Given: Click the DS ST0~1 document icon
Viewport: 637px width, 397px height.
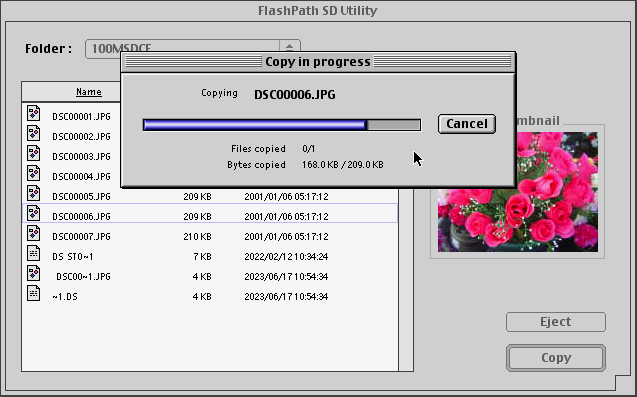Looking at the screenshot, I should coord(34,253).
